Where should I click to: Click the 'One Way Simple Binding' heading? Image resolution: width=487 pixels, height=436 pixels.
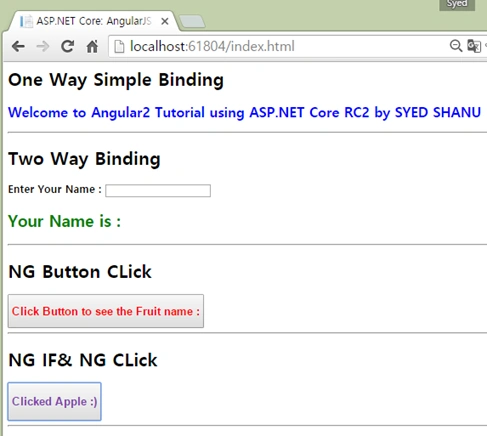pyautogui.click(x=116, y=80)
